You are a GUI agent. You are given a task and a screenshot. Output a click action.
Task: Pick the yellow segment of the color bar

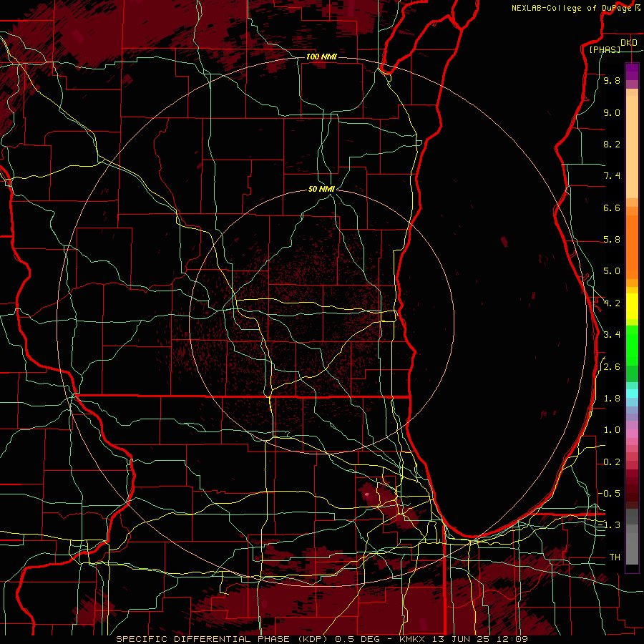pos(632,306)
